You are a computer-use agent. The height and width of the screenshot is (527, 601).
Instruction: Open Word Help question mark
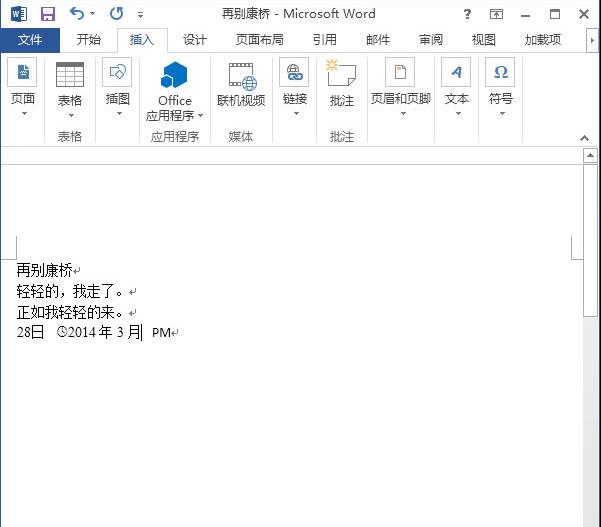467,14
